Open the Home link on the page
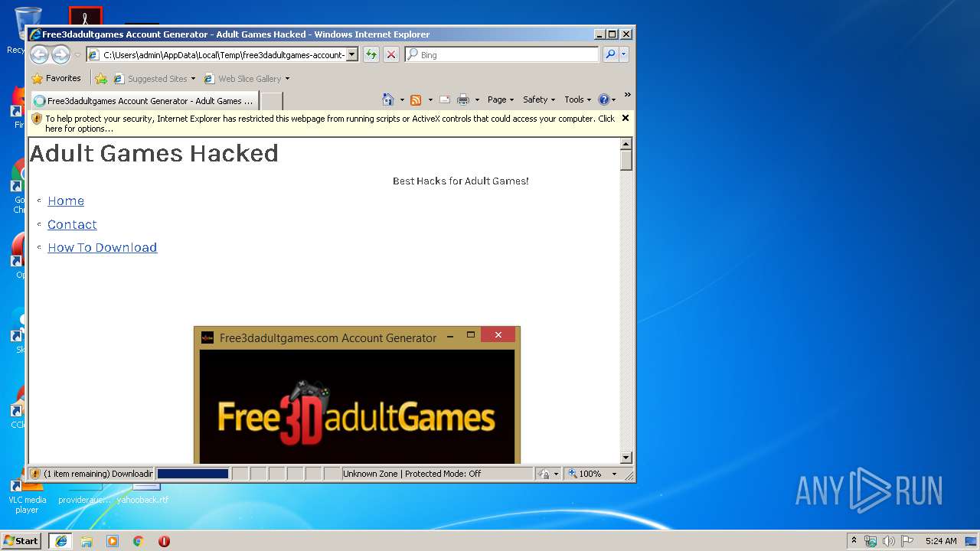The image size is (980, 551). (x=66, y=201)
